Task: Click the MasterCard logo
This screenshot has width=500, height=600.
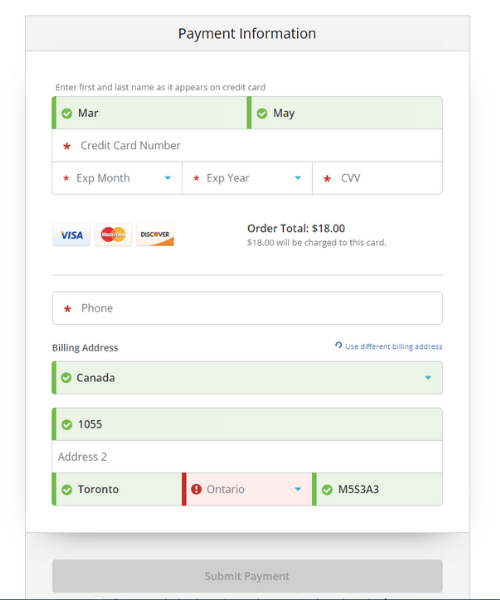Action: [113, 235]
